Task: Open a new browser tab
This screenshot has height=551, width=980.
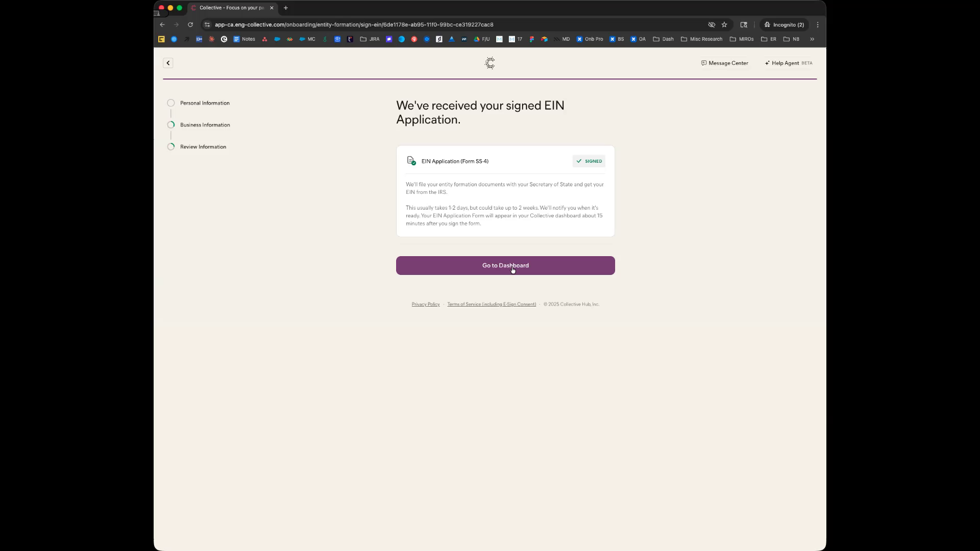Action: (x=286, y=8)
